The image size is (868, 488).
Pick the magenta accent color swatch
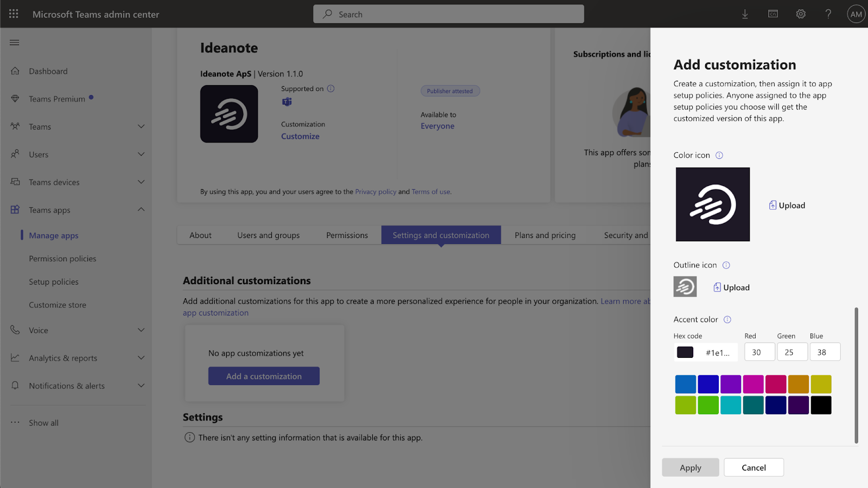point(754,384)
